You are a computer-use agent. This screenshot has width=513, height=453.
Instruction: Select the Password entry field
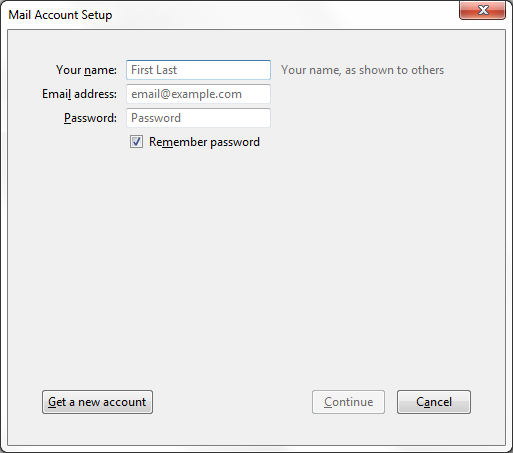198,118
